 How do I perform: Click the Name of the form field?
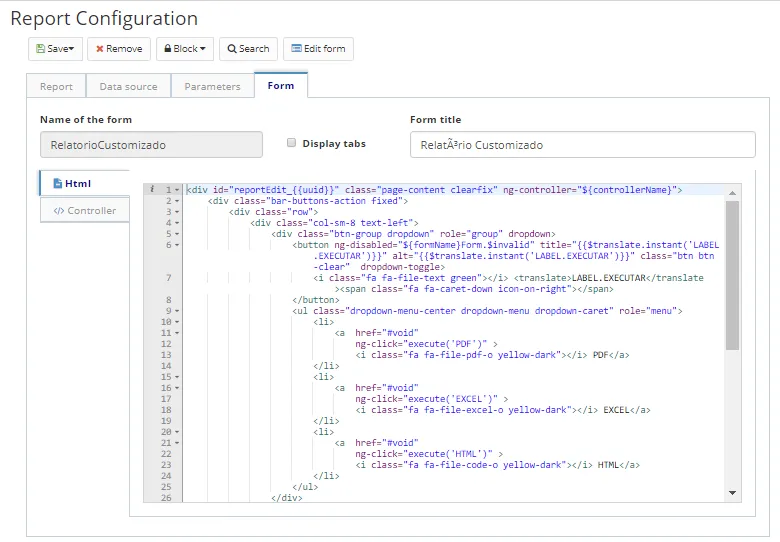pos(151,145)
